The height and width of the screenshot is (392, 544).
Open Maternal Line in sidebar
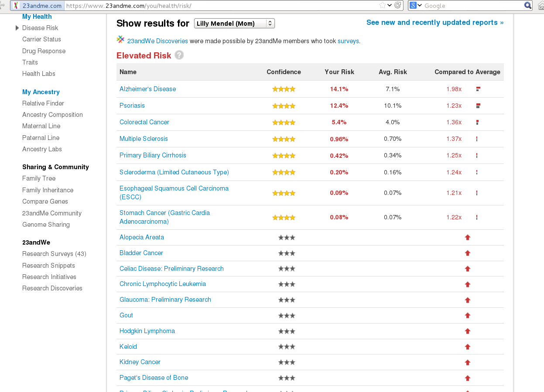point(41,126)
